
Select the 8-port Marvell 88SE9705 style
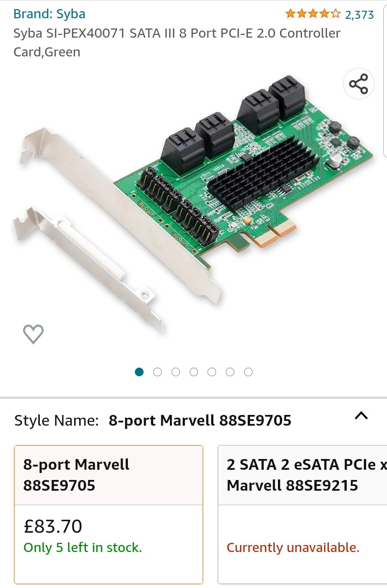[109, 514]
